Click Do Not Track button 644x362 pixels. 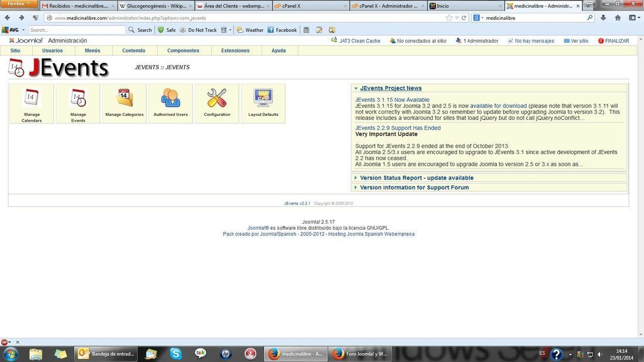198,30
